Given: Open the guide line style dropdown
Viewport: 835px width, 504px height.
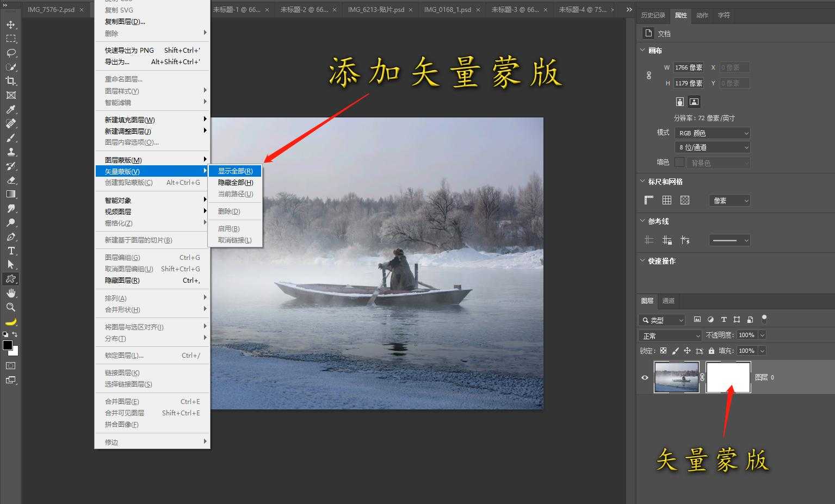Looking at the screenshot, I should point(729,240).
